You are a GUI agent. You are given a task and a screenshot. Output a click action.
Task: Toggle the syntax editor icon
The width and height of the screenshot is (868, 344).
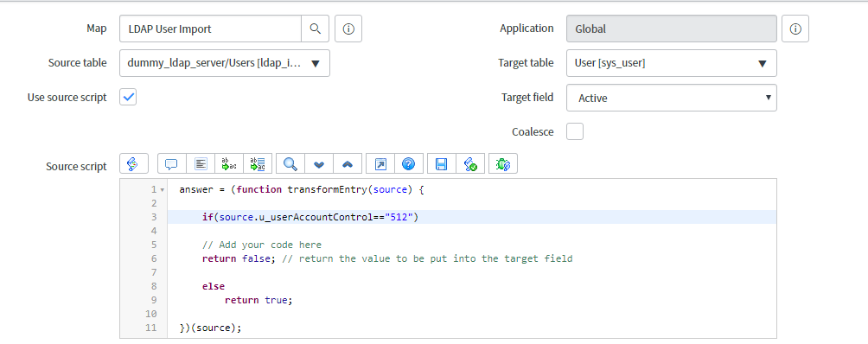(133, 163)
